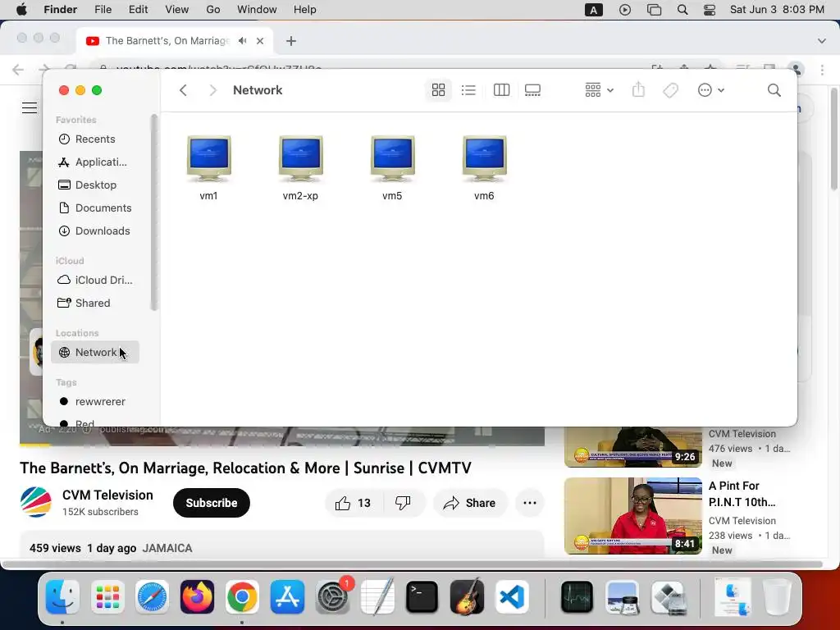The width and height of the screenshot is (840, 630).
Task: Open the Window menu
Action: [x=257, y=9]
